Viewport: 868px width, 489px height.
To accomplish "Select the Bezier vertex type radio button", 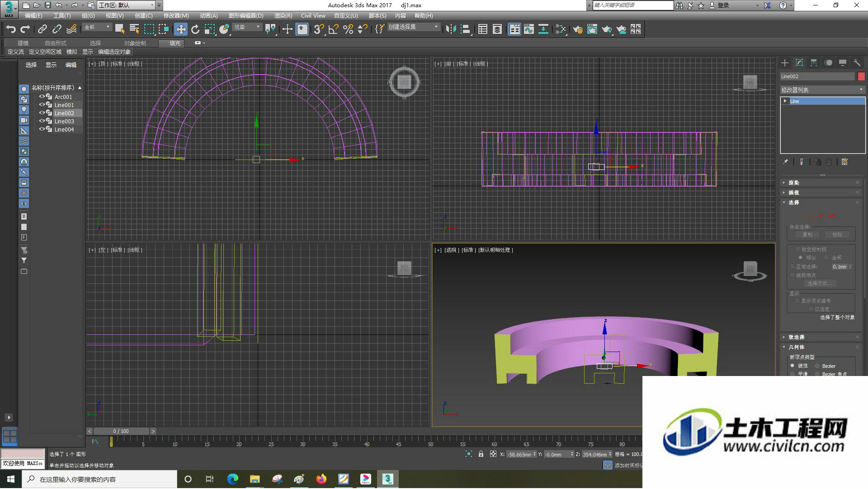I will [817, 366].
